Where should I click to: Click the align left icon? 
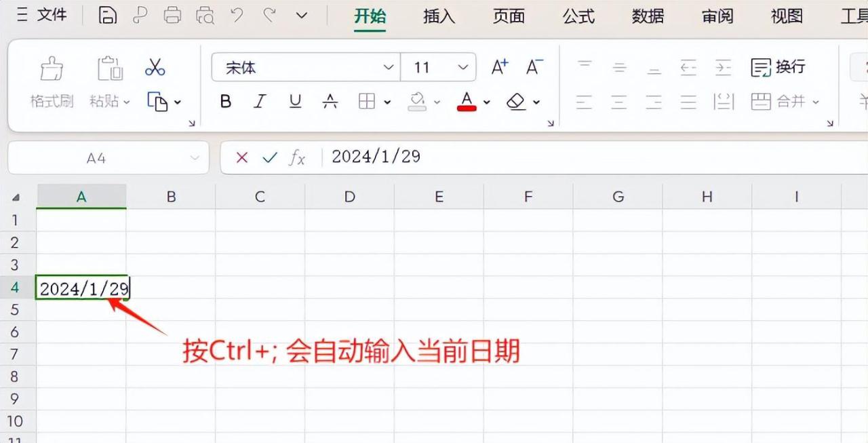[x=584, y=102]
